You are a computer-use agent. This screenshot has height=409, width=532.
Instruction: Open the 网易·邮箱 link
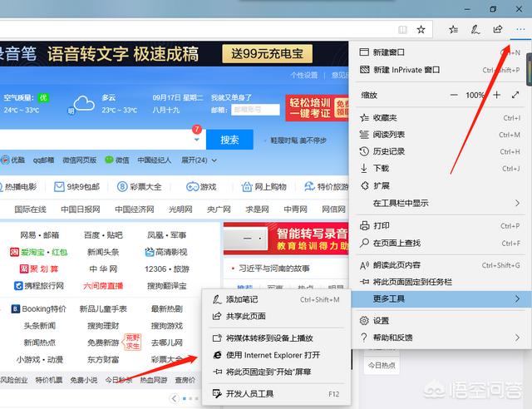tap(40, 235)
